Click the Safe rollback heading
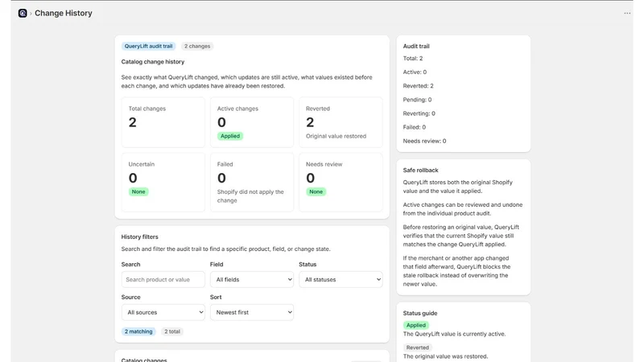 point(420,170)
